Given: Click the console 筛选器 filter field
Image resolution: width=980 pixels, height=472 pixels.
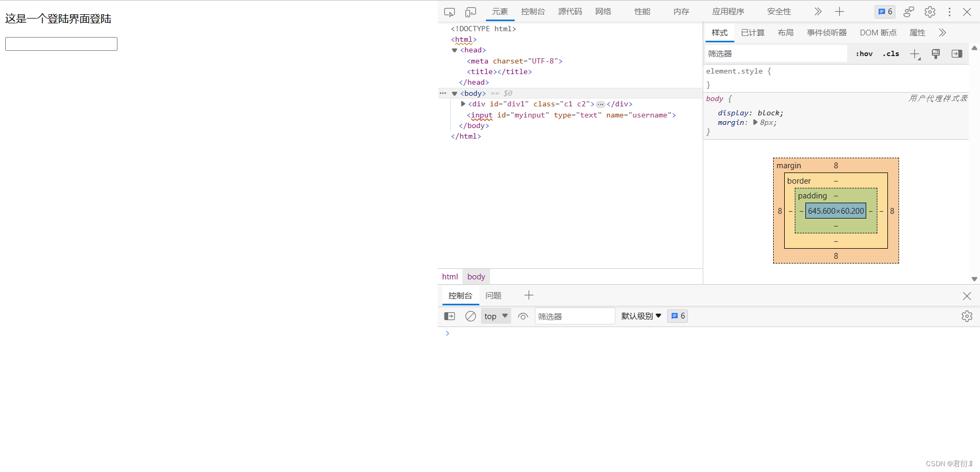Looking at the screenshot, I should (x=575, y=316).
